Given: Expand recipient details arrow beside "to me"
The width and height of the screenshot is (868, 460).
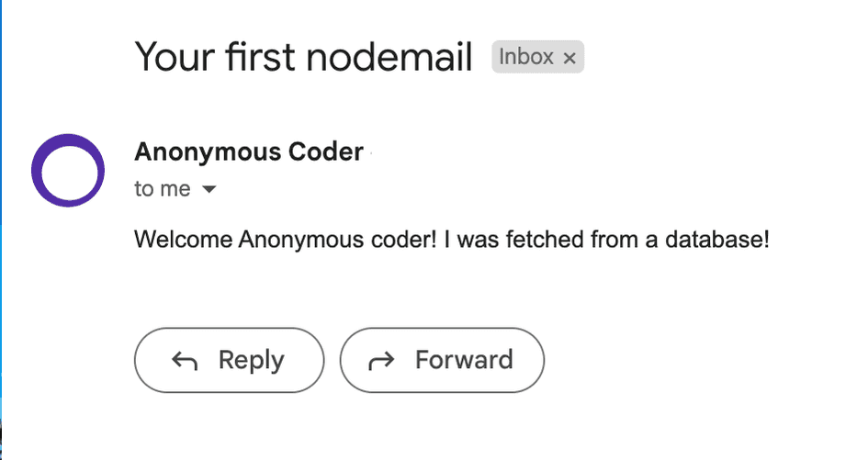Looking at the screenshot, I should (x=209, y=190).
